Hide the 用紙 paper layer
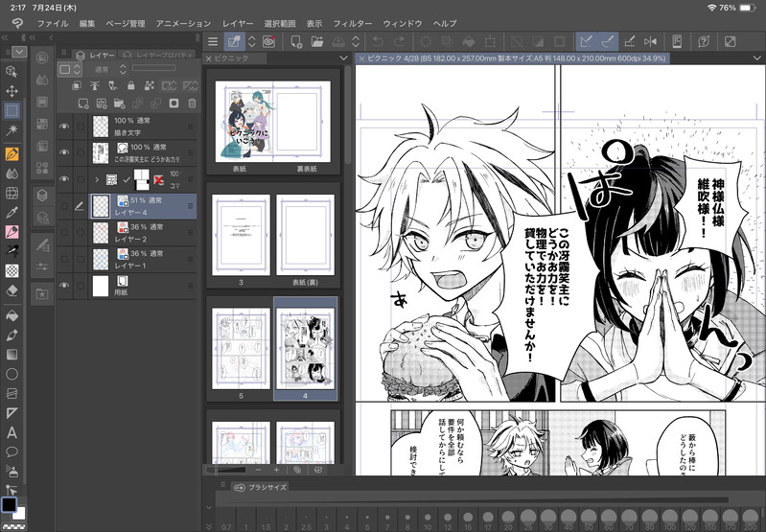Screen dimensions: 766x532 coord(64,286)
